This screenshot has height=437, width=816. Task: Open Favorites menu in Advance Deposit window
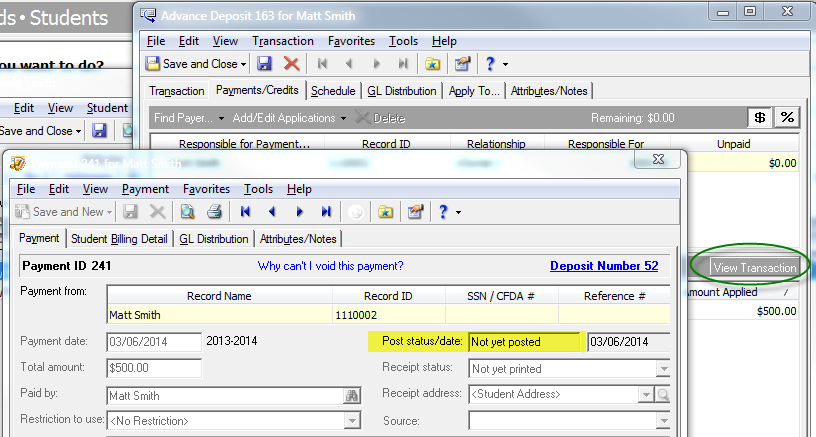351,41
